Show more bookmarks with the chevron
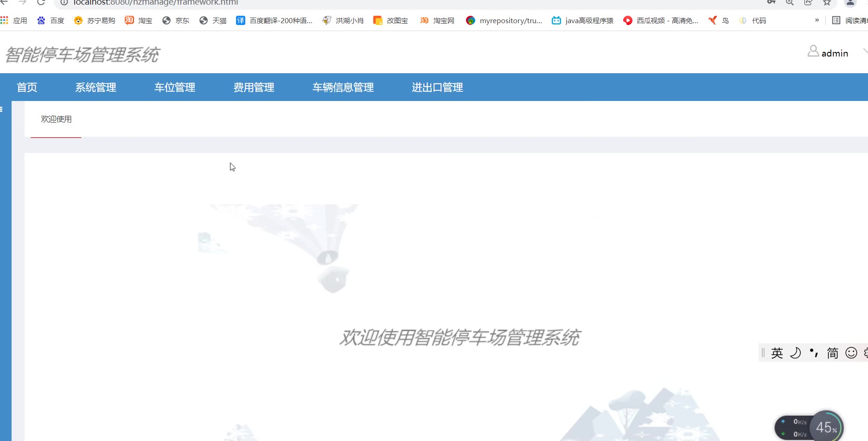Viewport: 868px width, 441px height. [817, 20]
